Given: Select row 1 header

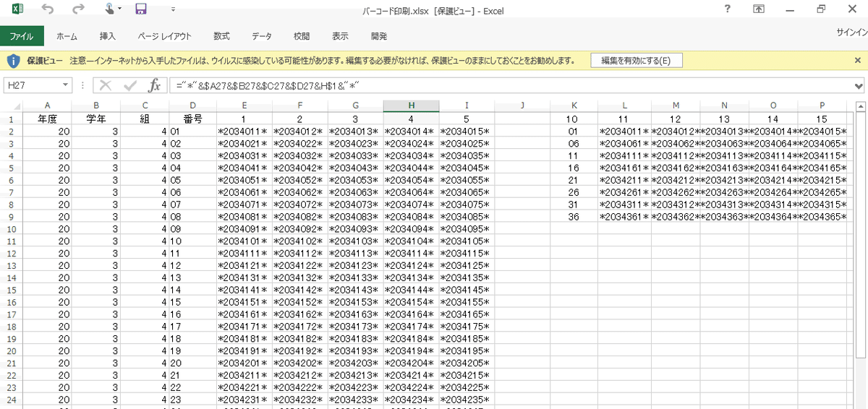Looking at the screenshot, I should click(x=12, y=119).
